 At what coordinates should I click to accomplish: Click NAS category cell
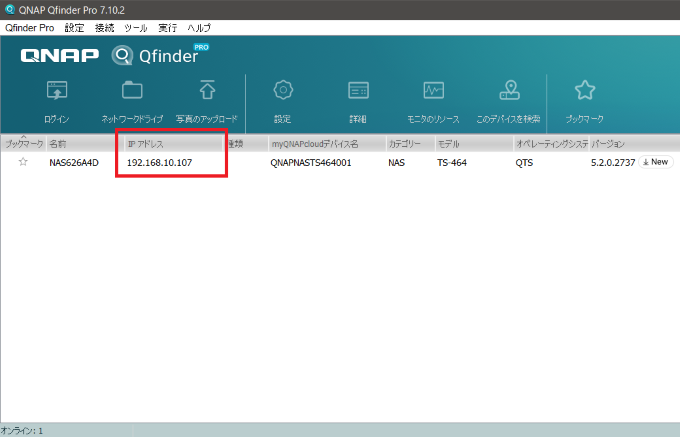396,163
